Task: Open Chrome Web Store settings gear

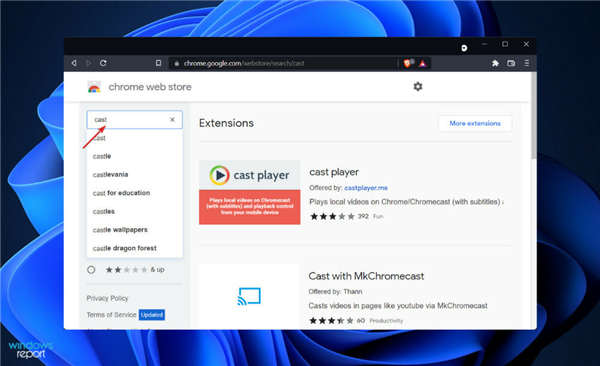Action: click(x=418, y=87)
